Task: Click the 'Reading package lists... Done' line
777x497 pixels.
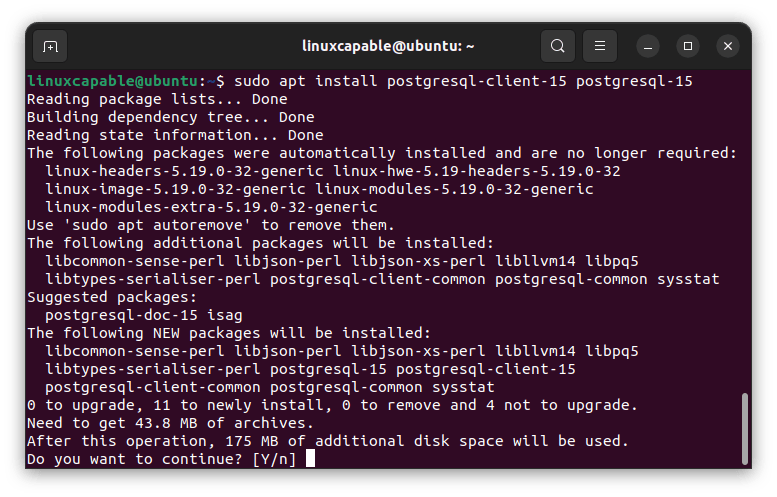Action: point(157,99)
